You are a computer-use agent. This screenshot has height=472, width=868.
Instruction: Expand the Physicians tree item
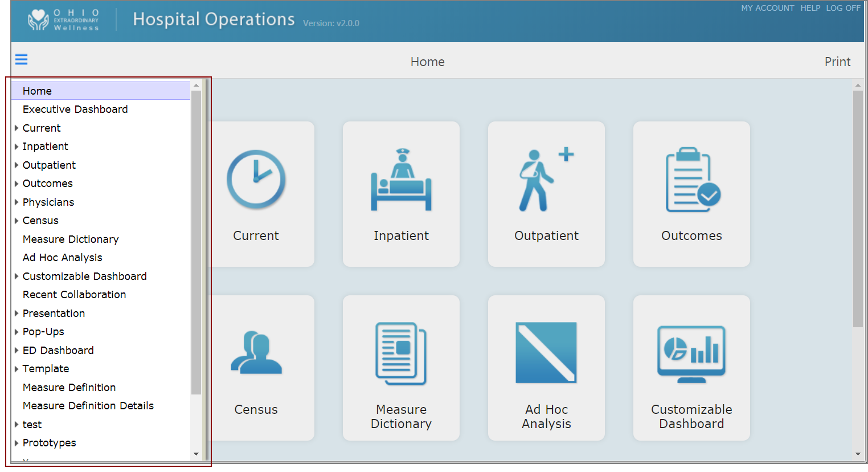[17, 202]
